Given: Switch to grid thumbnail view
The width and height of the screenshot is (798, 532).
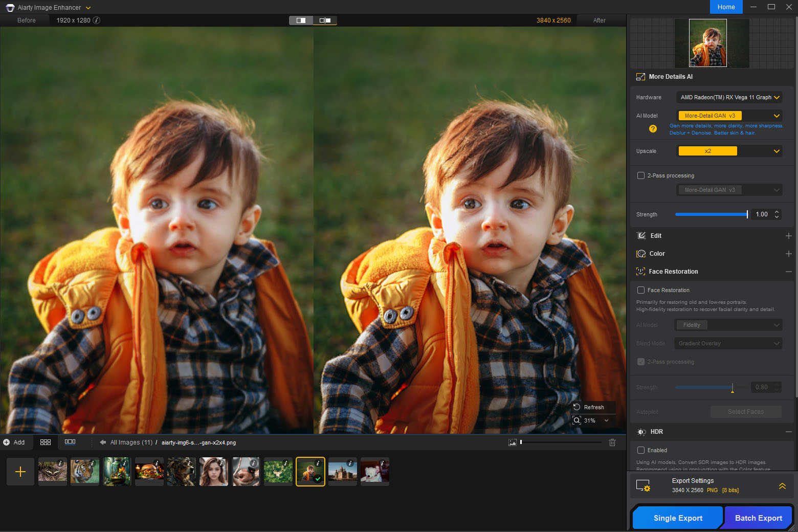Looking at the screenshot, I should tap(46, 442).
